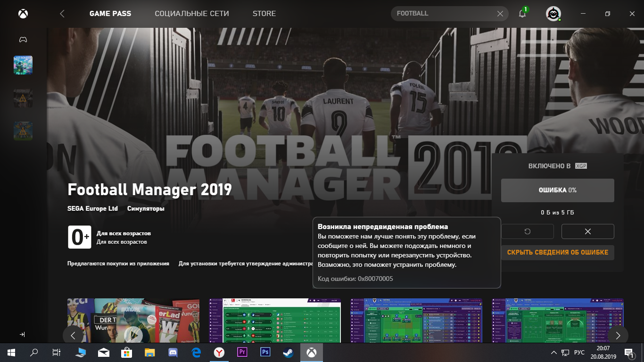The image size is (644, 362).
Task: Show next screenshots with right arrow
Action: [618, 335]
